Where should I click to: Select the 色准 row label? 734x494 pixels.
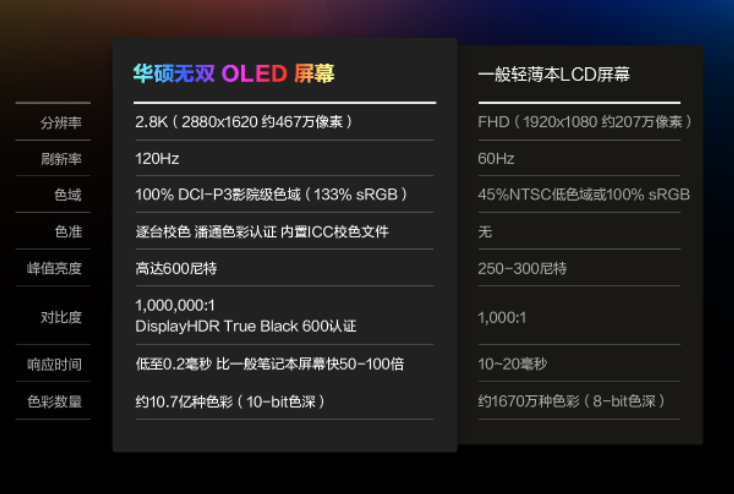[68, 231]
